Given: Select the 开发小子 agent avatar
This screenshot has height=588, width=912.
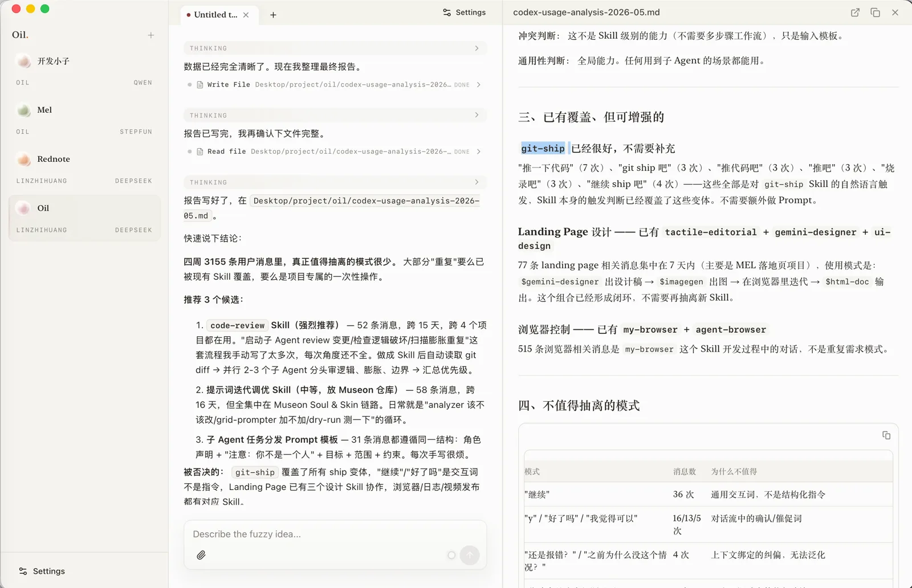Looking at the screenshot, I should point(24,61).
